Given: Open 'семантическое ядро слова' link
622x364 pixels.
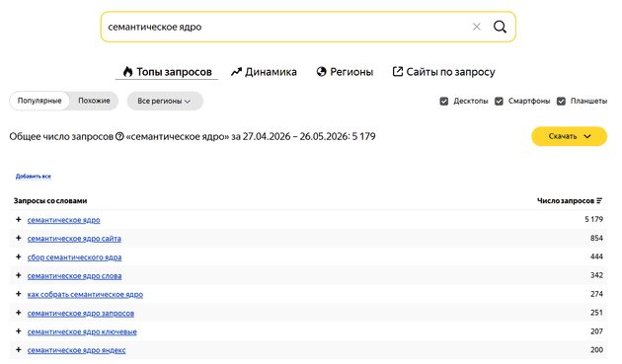Looking at the screenshot, I should [x=74, y=275].
